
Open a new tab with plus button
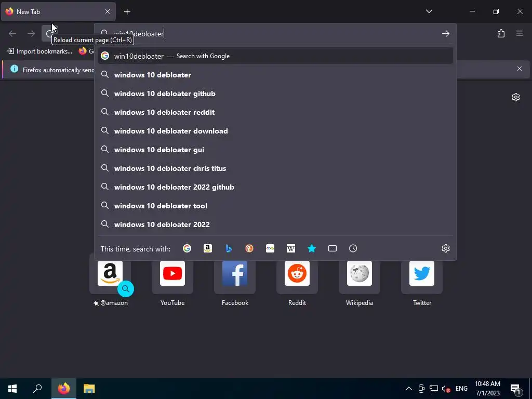[x=127, y=12]
